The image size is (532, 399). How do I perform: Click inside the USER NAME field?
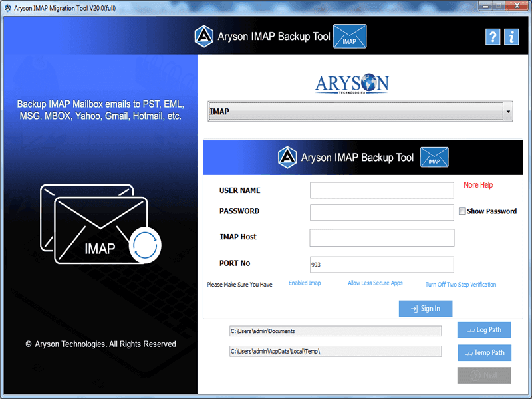click(382, 190)
